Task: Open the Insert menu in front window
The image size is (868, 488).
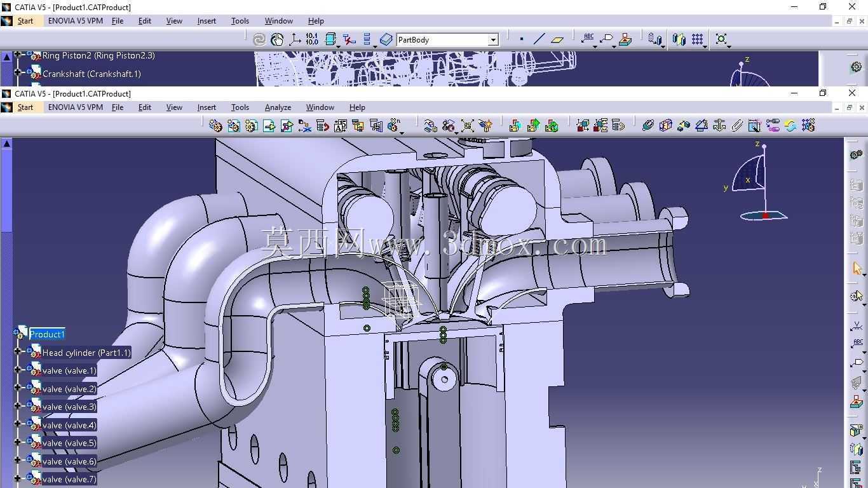Action: coord(207,107)
